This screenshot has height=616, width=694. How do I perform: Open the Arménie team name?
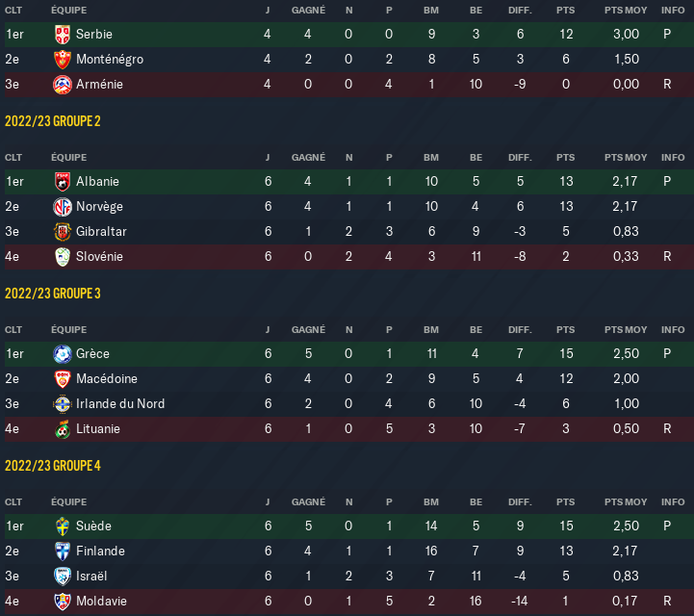tap(99, 84)
